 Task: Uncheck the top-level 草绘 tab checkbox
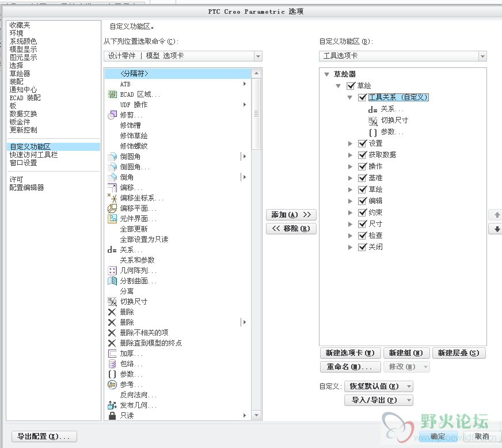351,85
